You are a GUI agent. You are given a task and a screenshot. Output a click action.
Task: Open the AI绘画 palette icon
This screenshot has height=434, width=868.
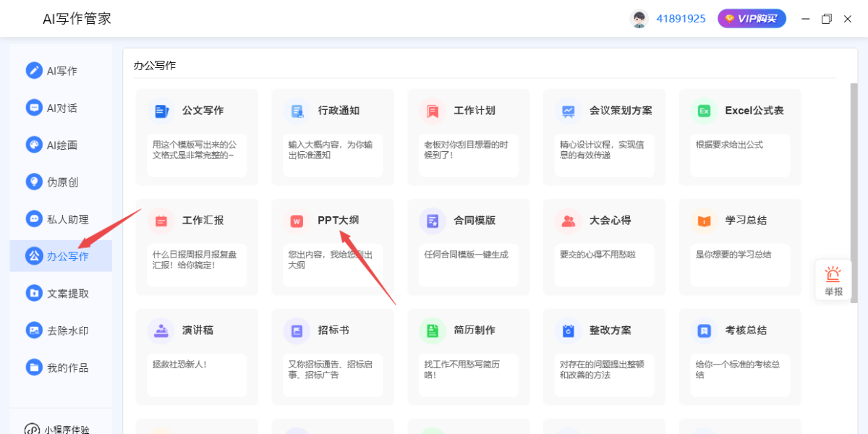34,145
